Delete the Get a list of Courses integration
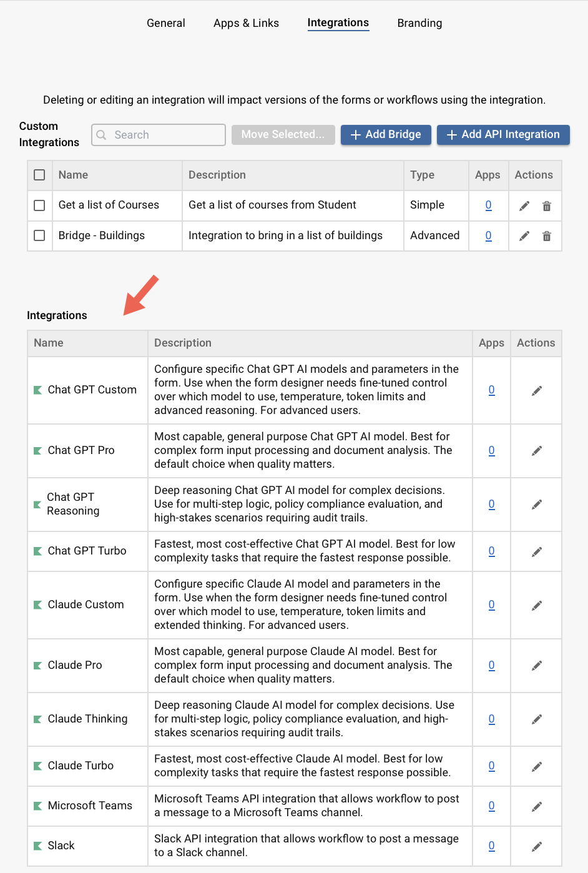 pos(547,205)
